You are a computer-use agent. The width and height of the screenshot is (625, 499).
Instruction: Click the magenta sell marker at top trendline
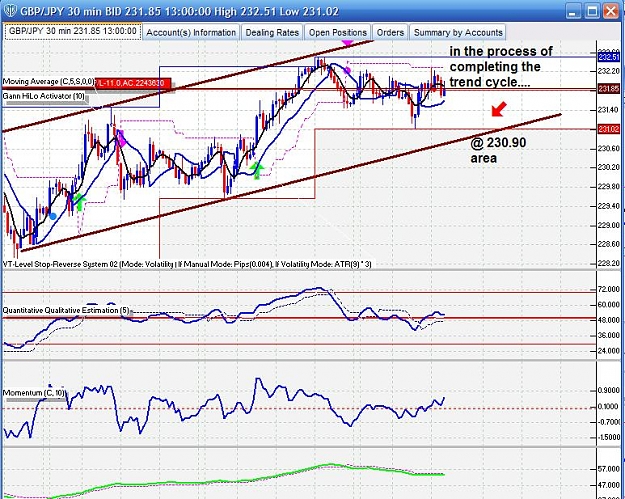(x=348, y=42)
